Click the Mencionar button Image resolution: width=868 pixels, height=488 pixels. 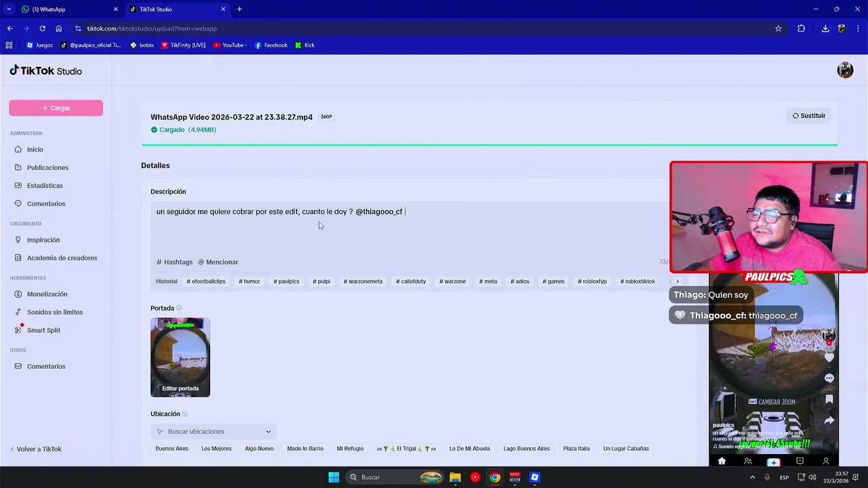coord(218,262)
